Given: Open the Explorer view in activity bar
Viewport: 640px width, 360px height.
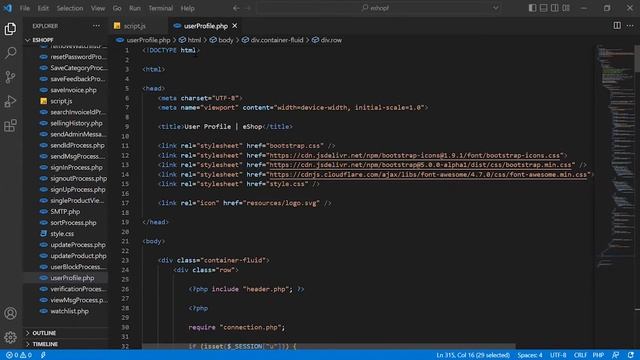Looking at the screenshot, I should pos(10,29).
